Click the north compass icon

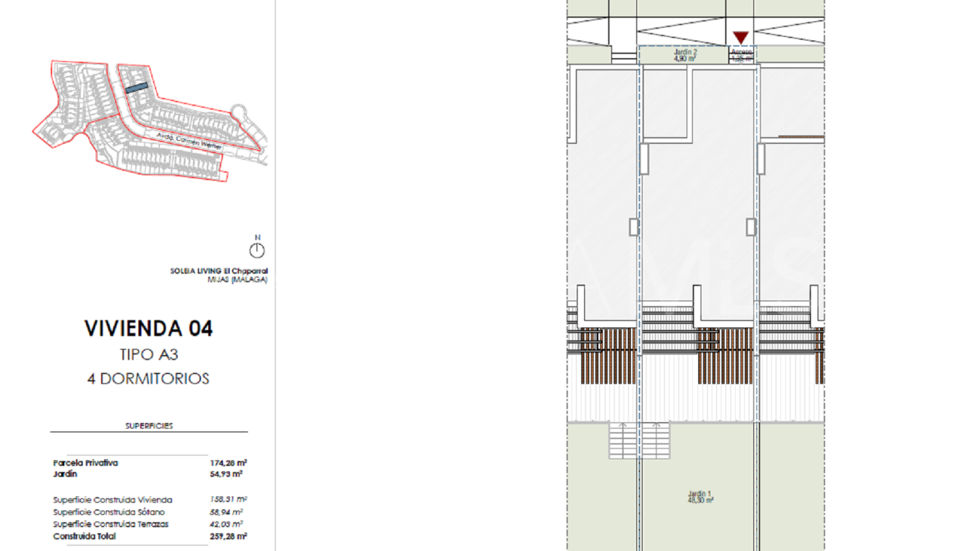click(x=257, y=251)
